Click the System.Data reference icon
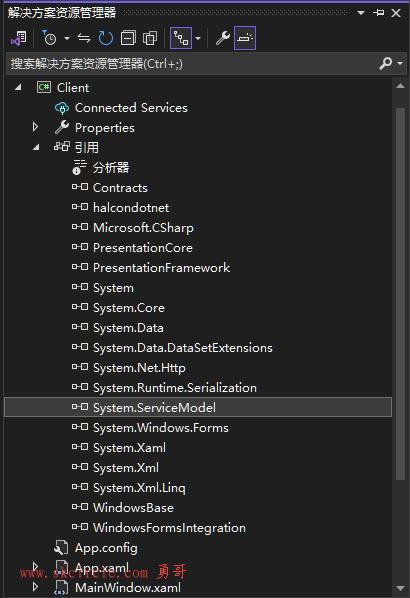The height and width of the screenshot is (598, 410). point(80,327)
